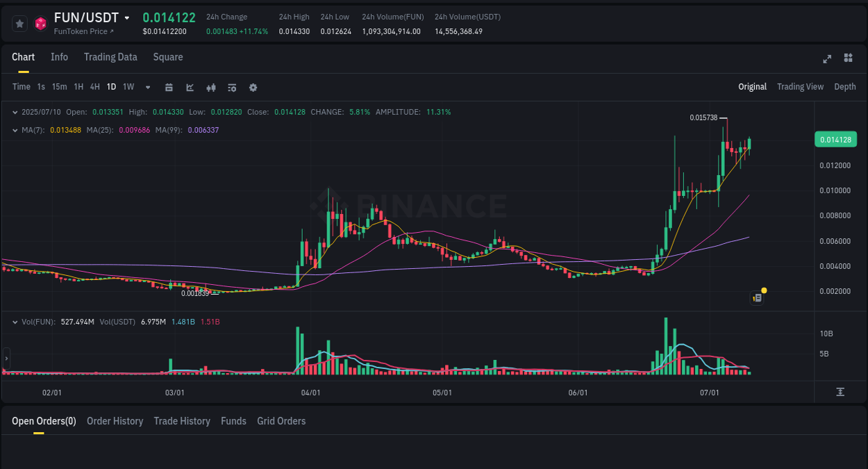The width and height of the screenshot is (868, 469).
Task: Click the yellow dot marker on the chart
Action: [x=762, y=290]
